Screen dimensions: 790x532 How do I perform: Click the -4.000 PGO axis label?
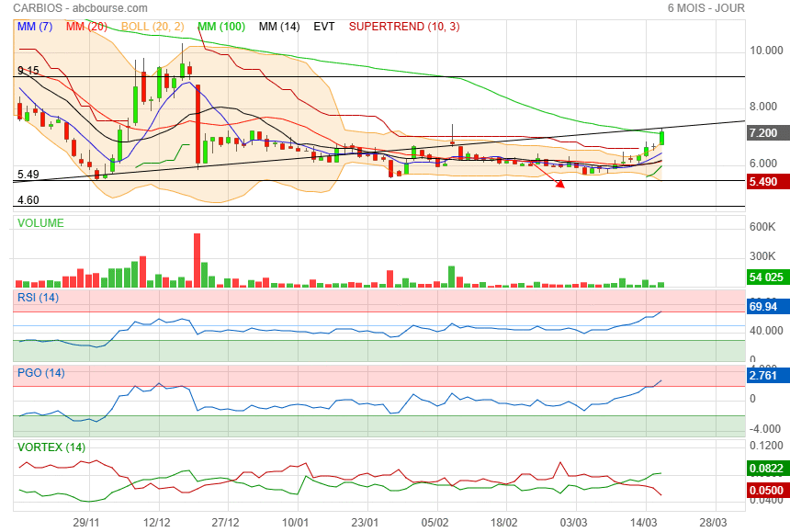coord(765,429)
